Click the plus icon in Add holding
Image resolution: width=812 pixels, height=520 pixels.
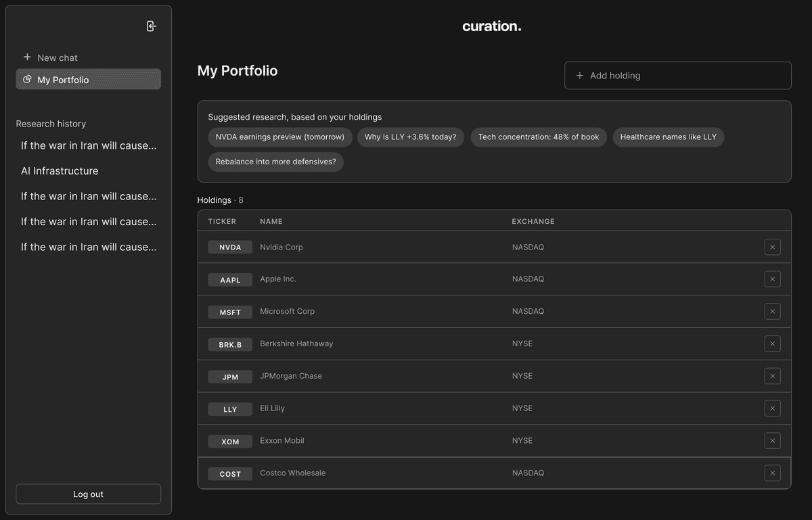[579, 76]
